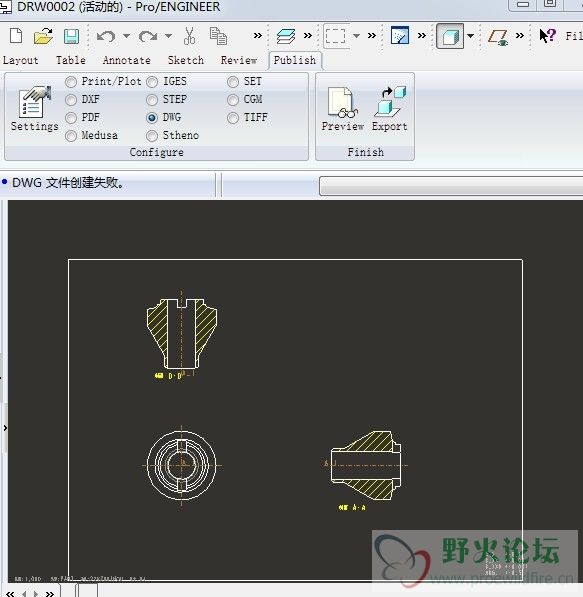Copy selection with the copy icon
This screenshot has width=583, height=597.
point(218,36)
